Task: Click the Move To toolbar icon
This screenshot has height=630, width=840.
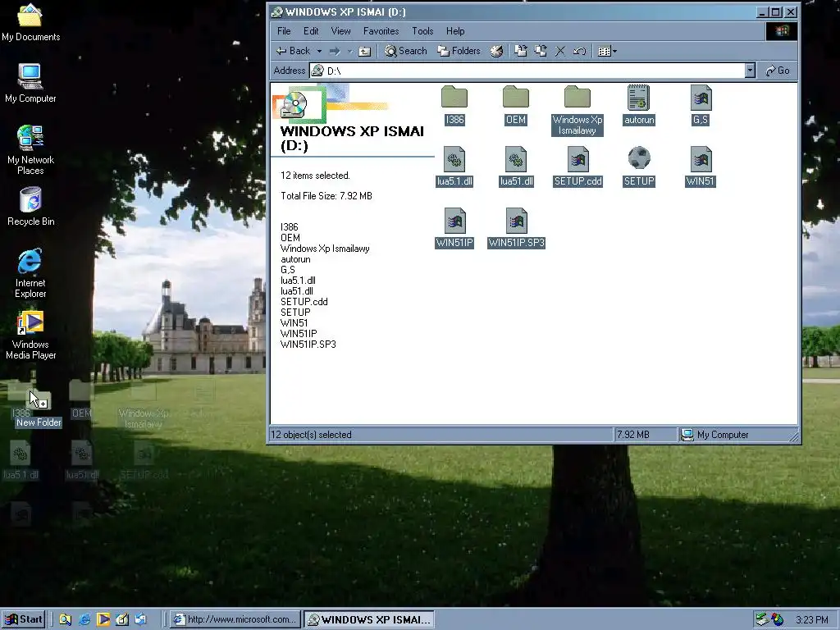Action: 521,52
